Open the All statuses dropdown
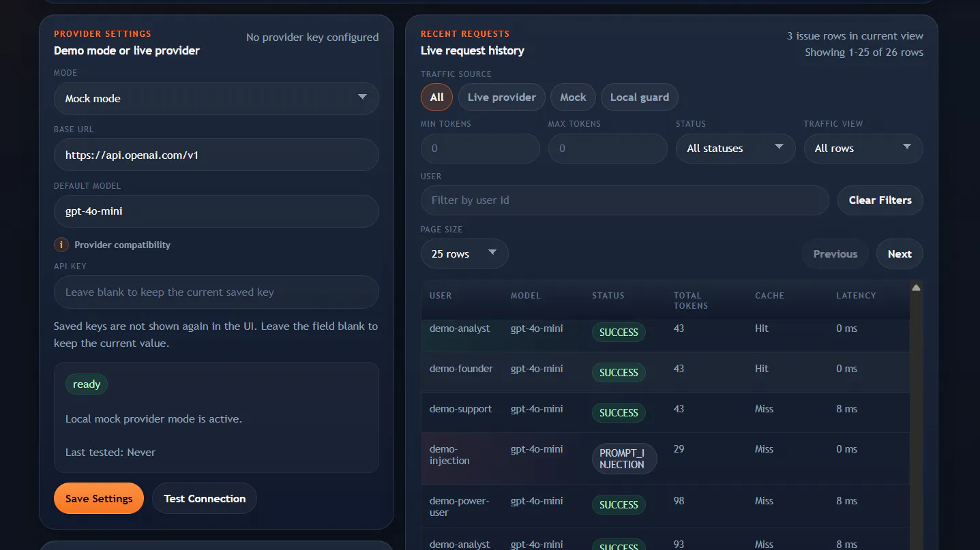This screenshot has height=550, width=980. pyautogui.click(x=735, y=148)
